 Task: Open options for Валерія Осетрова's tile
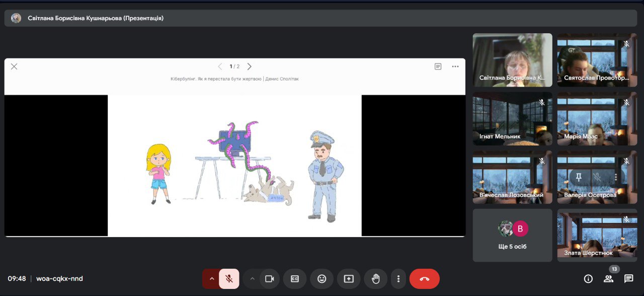(x=615, y=177)
